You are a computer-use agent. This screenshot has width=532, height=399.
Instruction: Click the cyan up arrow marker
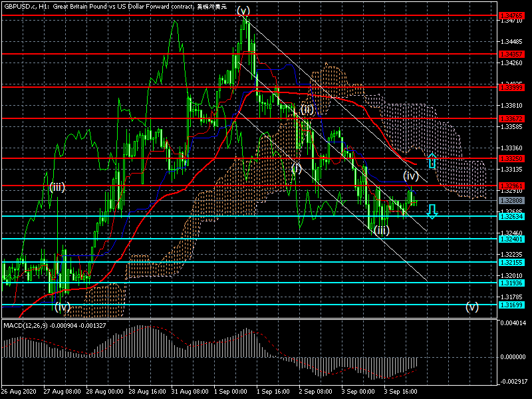pos(432,160)
